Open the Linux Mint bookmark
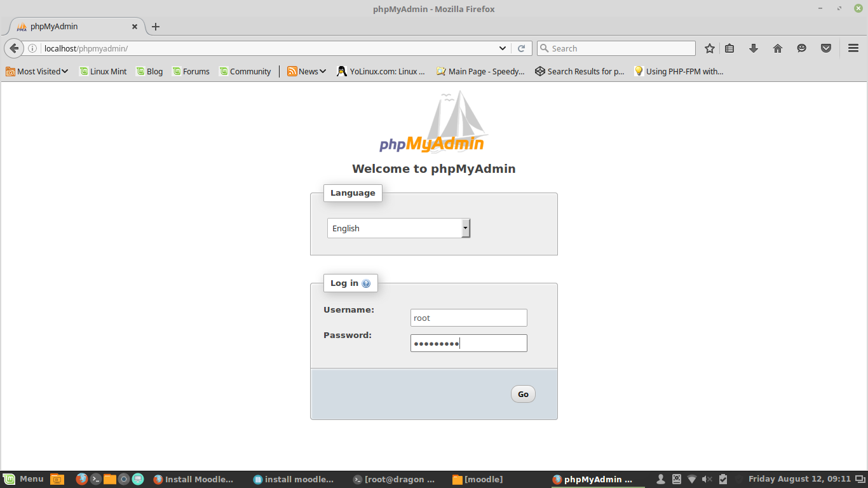Screen dimensions: 868x488 click(x=103, y=71)
